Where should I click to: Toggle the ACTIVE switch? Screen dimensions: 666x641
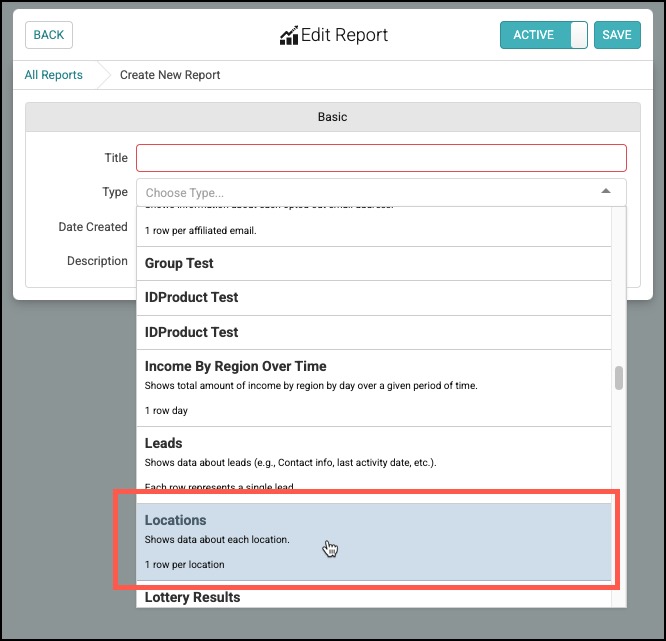point(544,35)
